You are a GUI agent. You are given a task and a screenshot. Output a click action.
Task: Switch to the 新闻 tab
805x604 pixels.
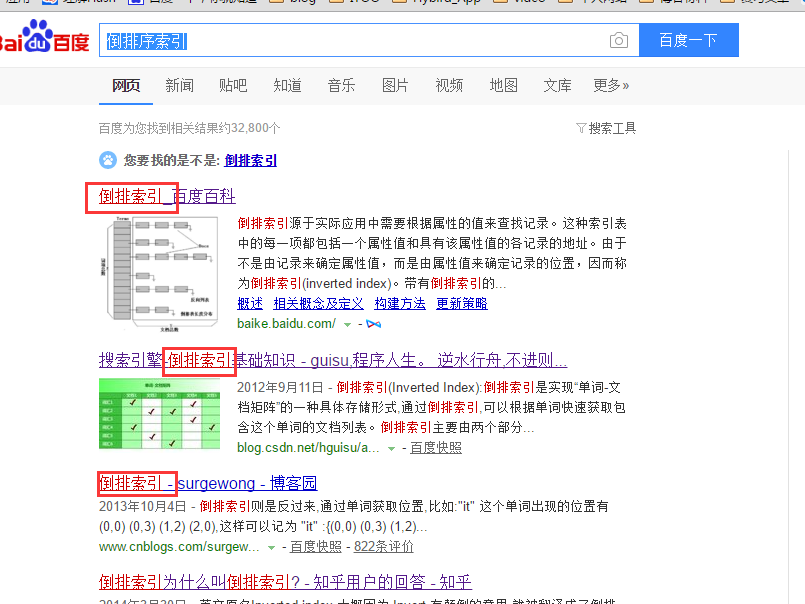point(180,85)
